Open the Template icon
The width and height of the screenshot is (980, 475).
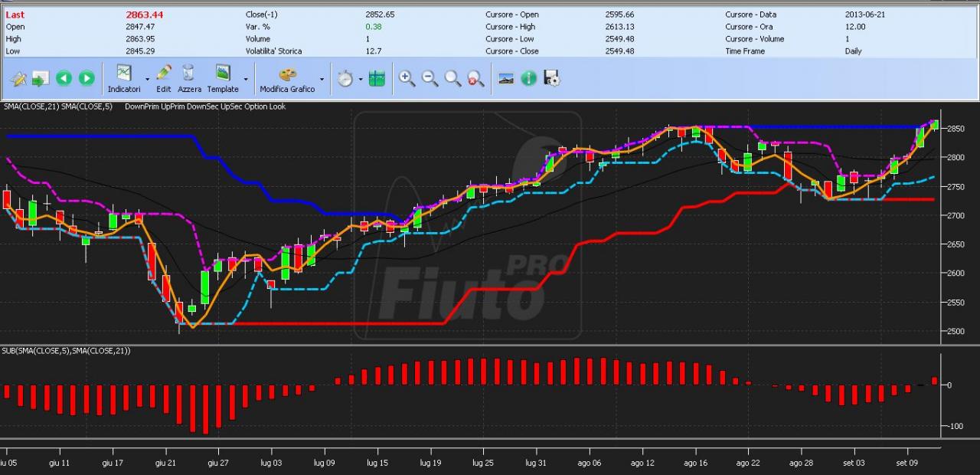(x=223, y=78)
